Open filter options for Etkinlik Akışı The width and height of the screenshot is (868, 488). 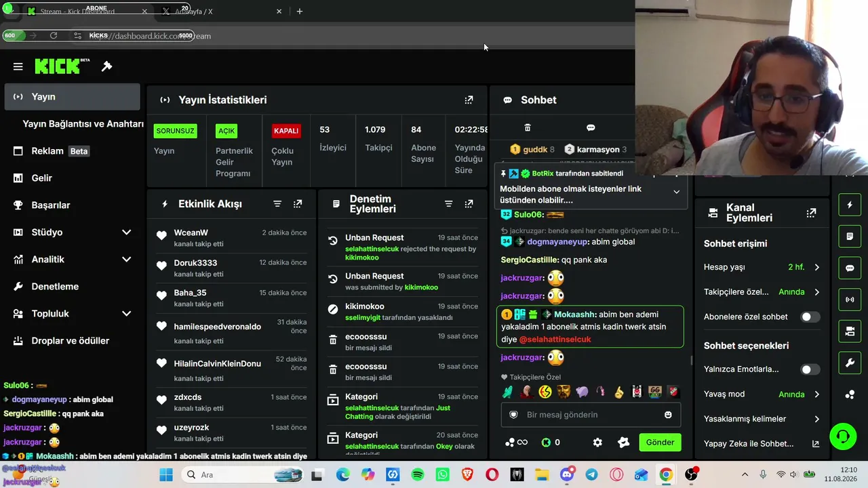(277, 204)
